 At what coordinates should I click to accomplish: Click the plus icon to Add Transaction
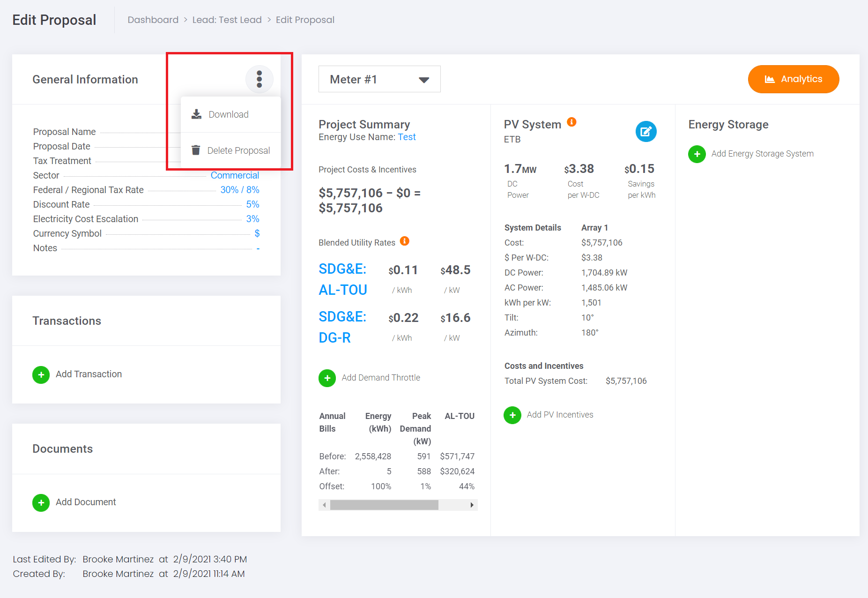click(x=41, y=374)
